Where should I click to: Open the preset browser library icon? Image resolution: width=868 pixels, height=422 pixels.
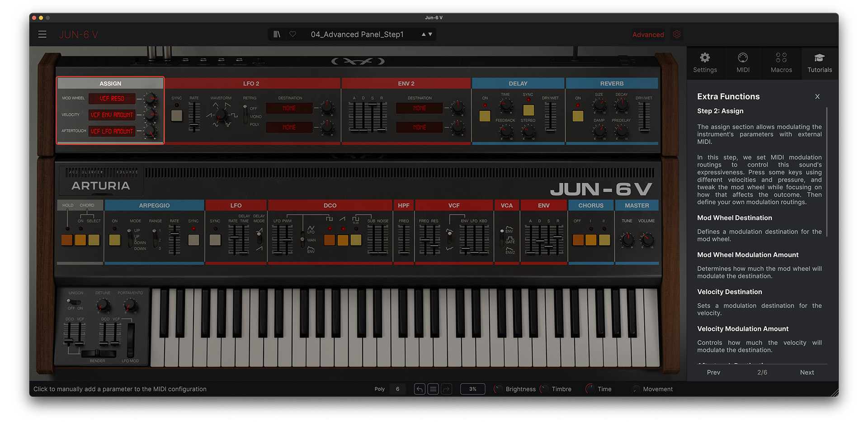277,34
